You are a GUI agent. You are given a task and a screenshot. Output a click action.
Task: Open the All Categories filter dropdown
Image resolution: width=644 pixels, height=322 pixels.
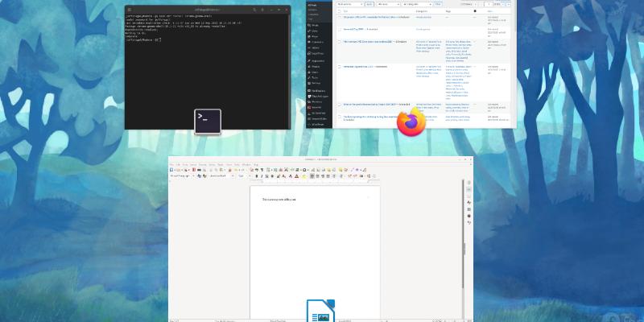[x=417, y=4]
